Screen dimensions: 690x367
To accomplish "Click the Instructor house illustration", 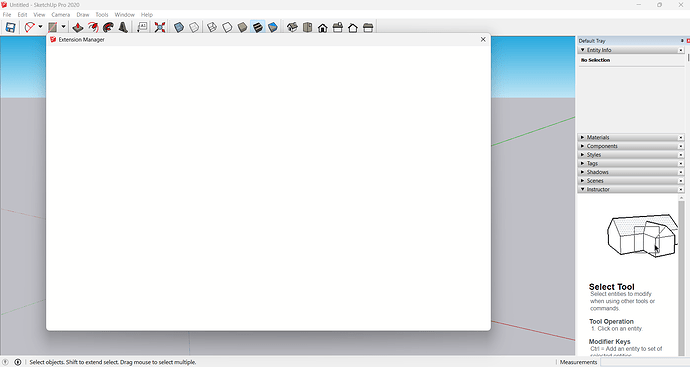I will (643, 235).
